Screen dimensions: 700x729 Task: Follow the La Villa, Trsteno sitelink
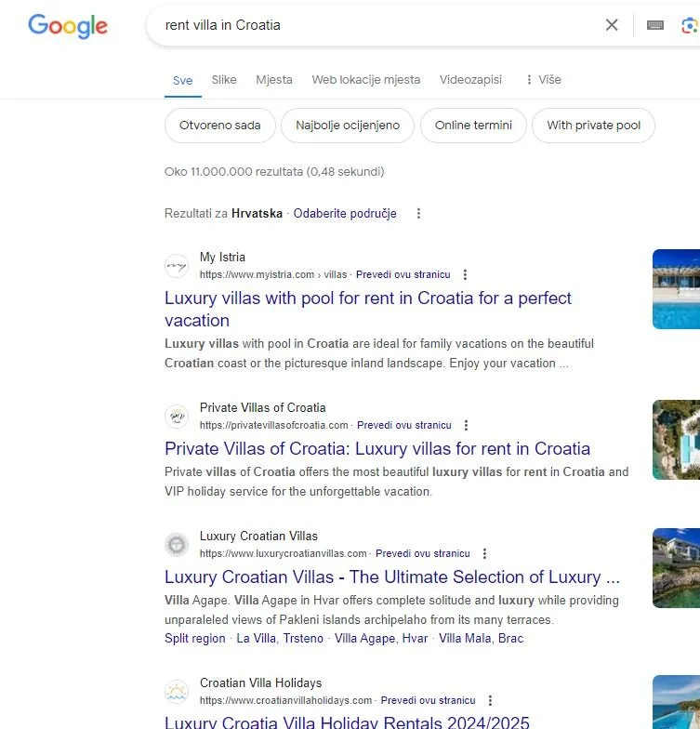pos(280,638)
